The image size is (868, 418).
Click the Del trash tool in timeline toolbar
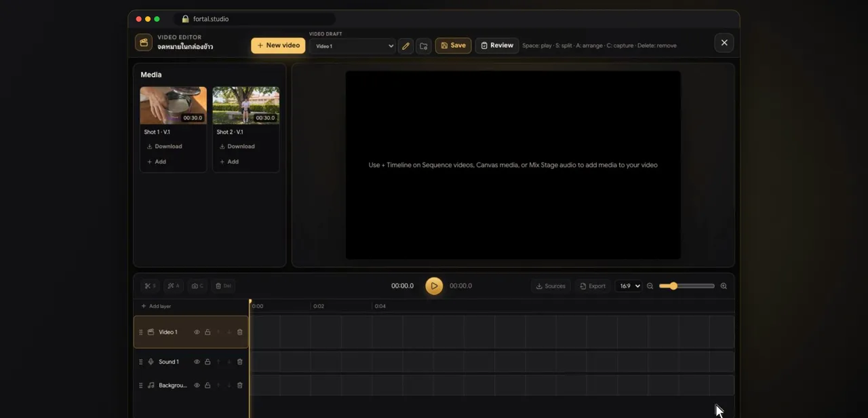pos(223,286)
